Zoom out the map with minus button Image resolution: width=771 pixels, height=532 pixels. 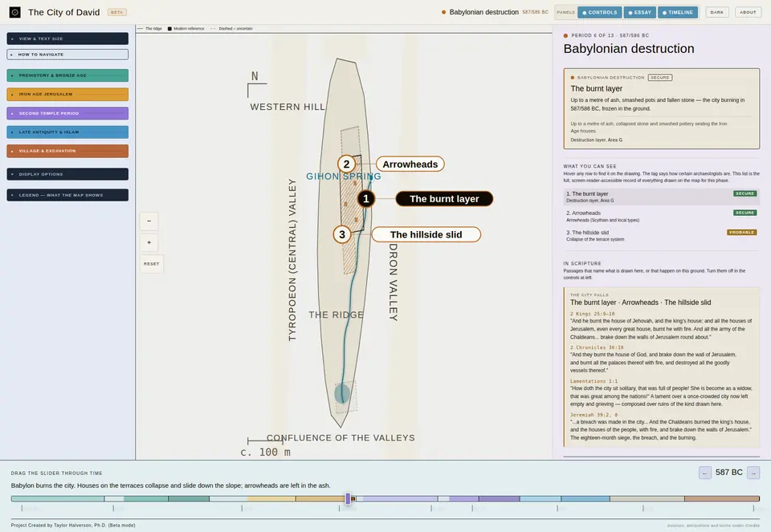point(149,221)
